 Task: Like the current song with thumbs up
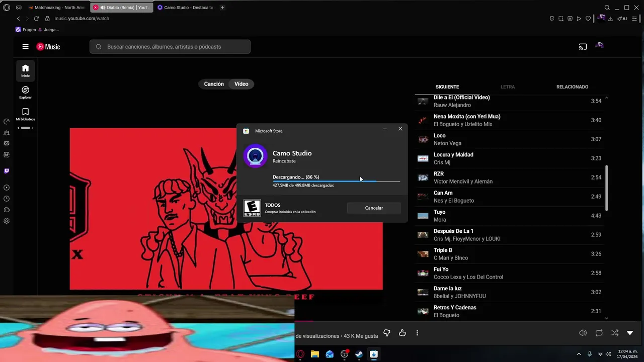[402, 333]
